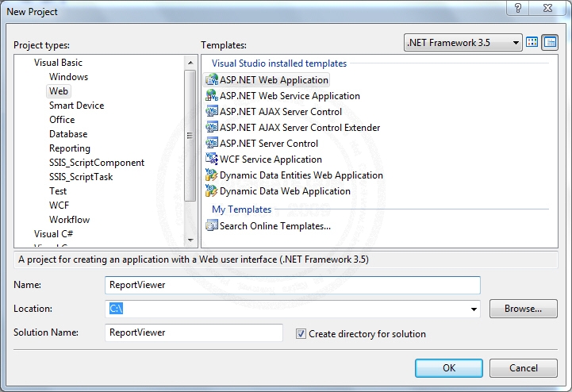Viewport: 572px width, 392px height.
Task: Select the Dynamic Data Entities Web Application icon
Action: pos(212,175)
